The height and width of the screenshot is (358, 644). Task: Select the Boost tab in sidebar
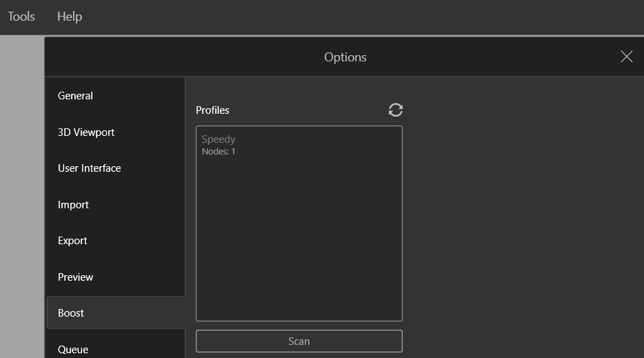(x=72, y=313)
